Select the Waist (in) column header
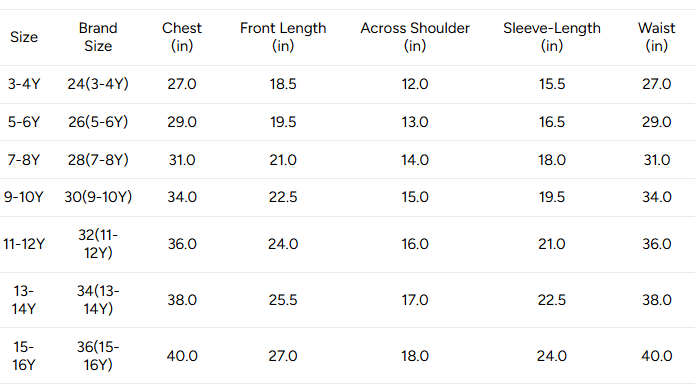The width and height of the screenshot is (695, 387). point(656,37)
